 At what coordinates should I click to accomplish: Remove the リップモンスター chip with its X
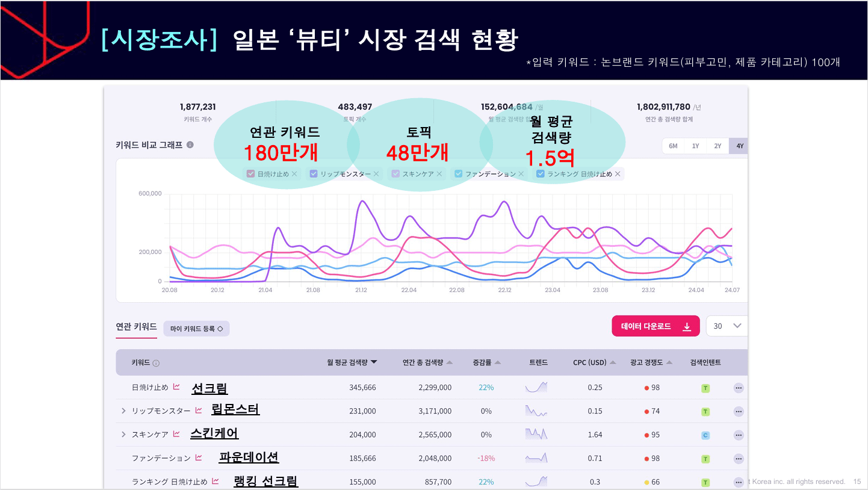376,174
